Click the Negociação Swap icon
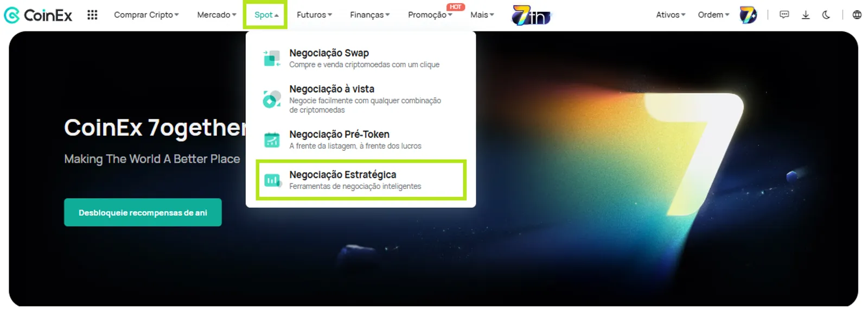This screenshot has width=868, height=324. 272,58
